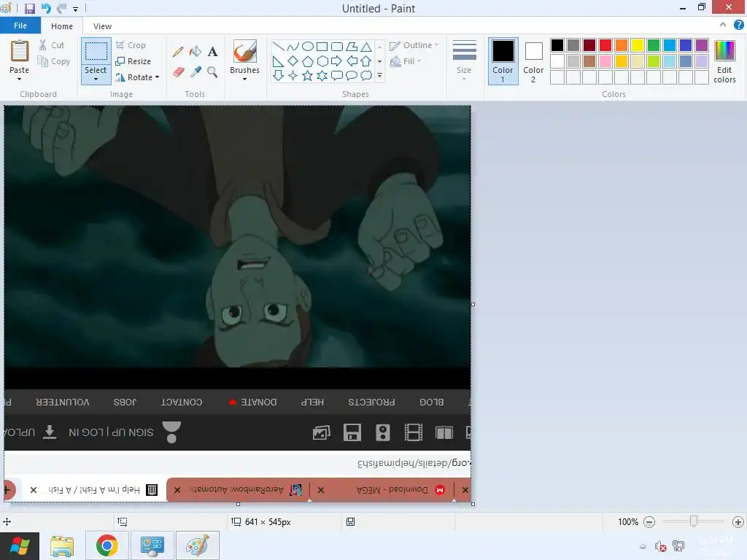The width and height of the screenshot is (747, 560).
Task: Select the Oval shape
Action: [308, 47]
